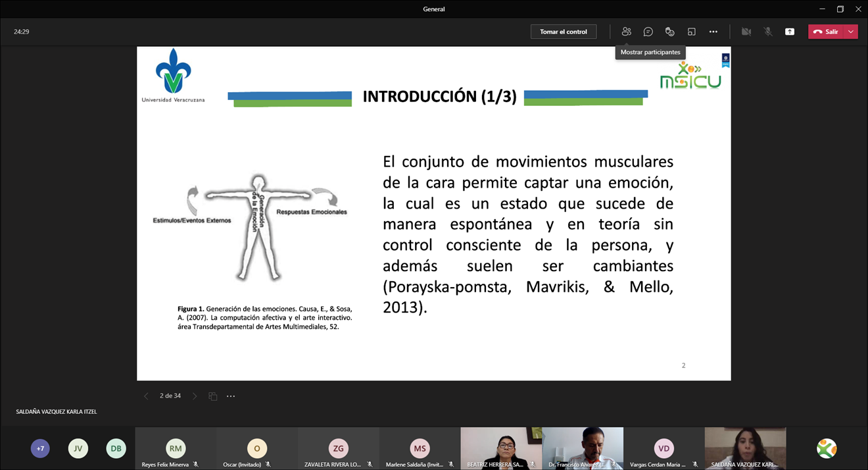The width and height of the screenshot is (868, 470).
Task: Select Reyes Felix Minerva participant tile
Action: (x=175, y=448)
